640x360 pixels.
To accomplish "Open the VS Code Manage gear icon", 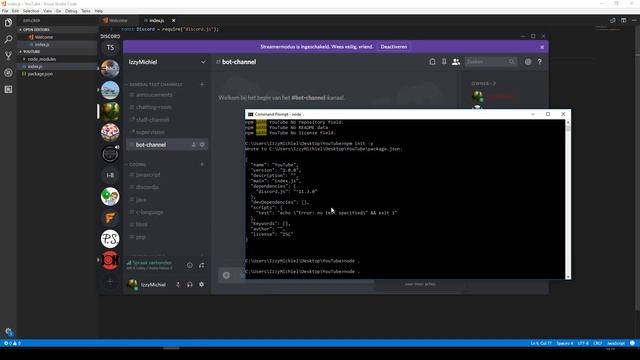I will click(9, 332).
